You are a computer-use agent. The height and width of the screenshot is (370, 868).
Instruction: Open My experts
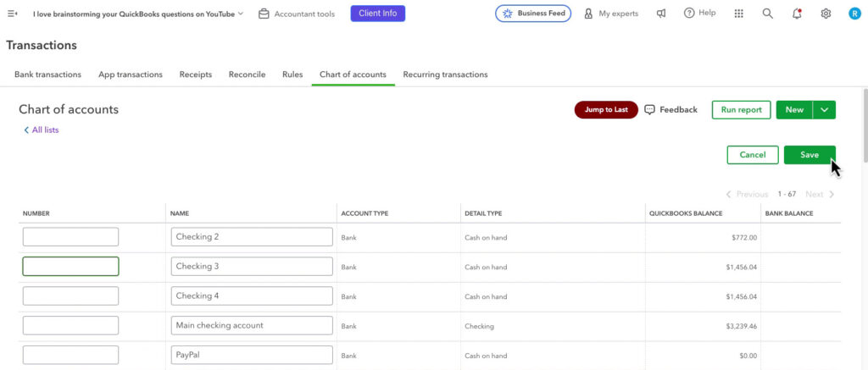(612, 14)
